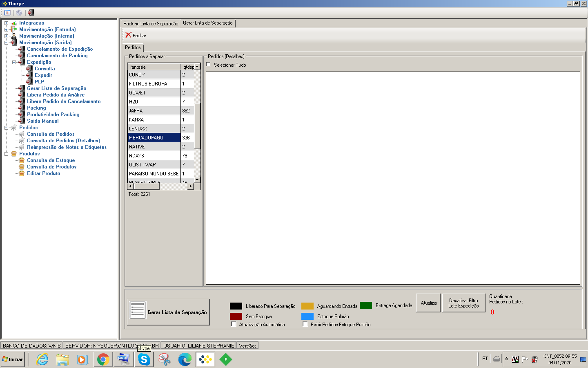Select the FILTROS EUROPA row
This screenshot has height=368, width=588.
tap(161, 84)
